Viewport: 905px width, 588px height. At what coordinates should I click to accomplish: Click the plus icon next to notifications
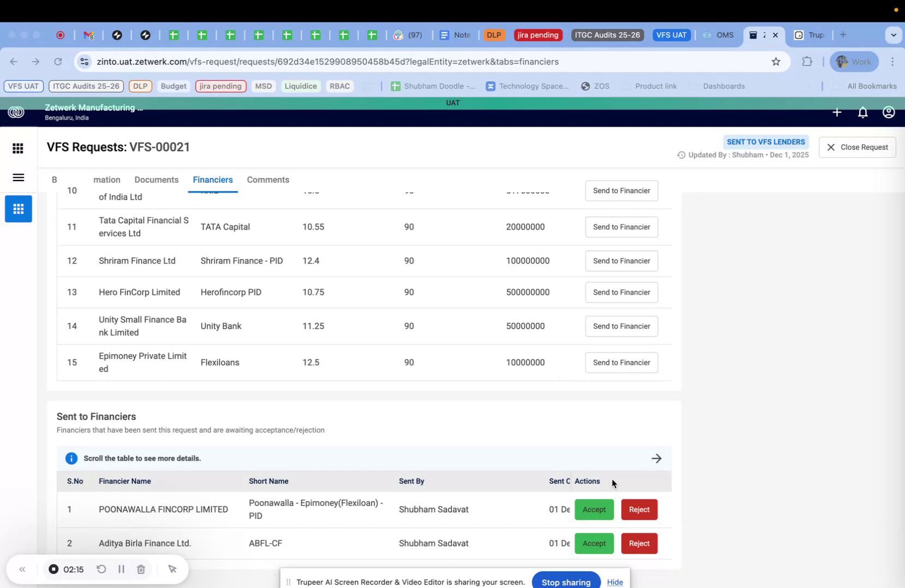(837, 112)
